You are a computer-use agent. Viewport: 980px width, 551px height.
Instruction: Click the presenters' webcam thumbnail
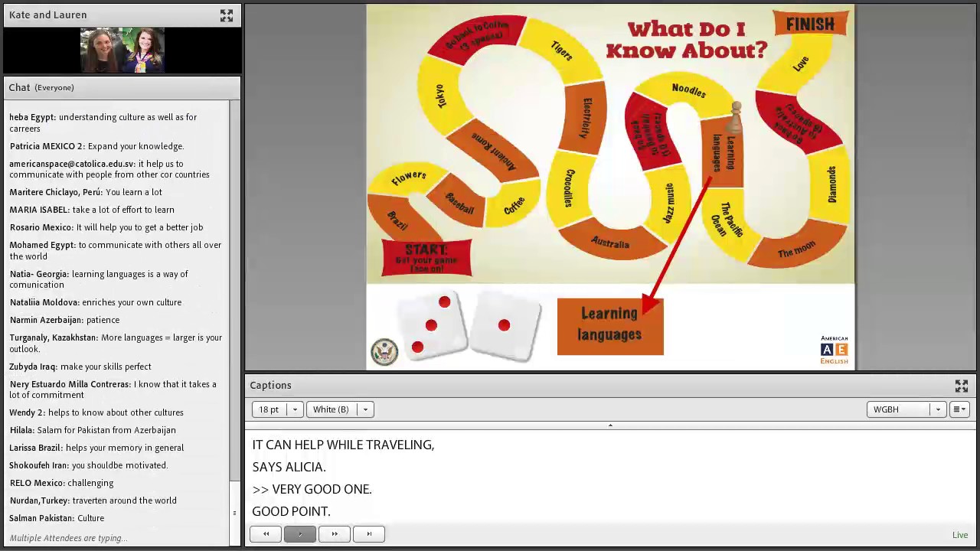tap(122, 50)
